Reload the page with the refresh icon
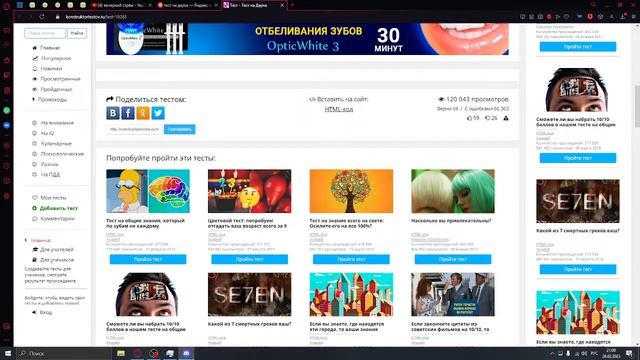This screenshot has height=360, width=640. 42,17
